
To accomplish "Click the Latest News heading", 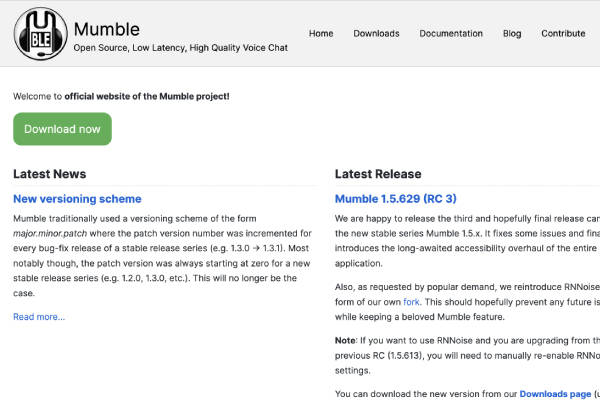I will tap(50, 174).
